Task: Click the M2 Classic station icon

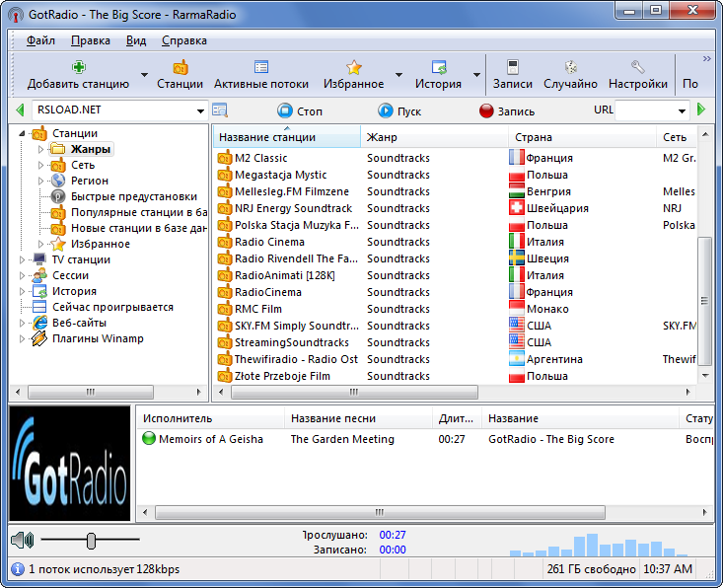Action: [x=225, y=158]
